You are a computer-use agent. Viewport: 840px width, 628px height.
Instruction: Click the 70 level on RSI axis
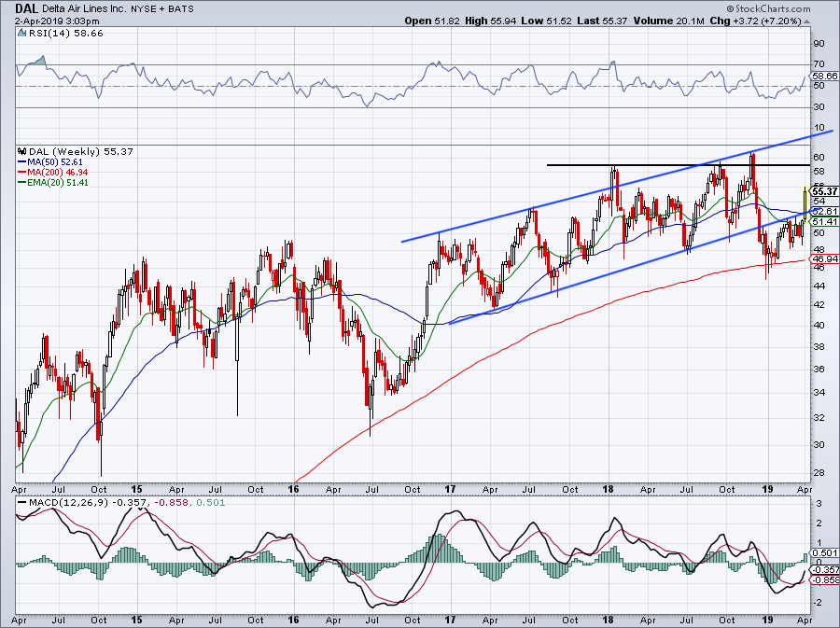[x=819, y=64]
